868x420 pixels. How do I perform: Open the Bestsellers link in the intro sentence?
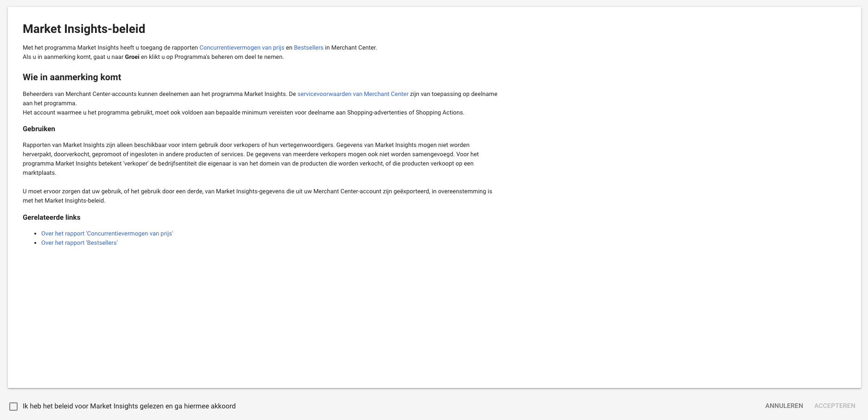(x=308, y=48)
